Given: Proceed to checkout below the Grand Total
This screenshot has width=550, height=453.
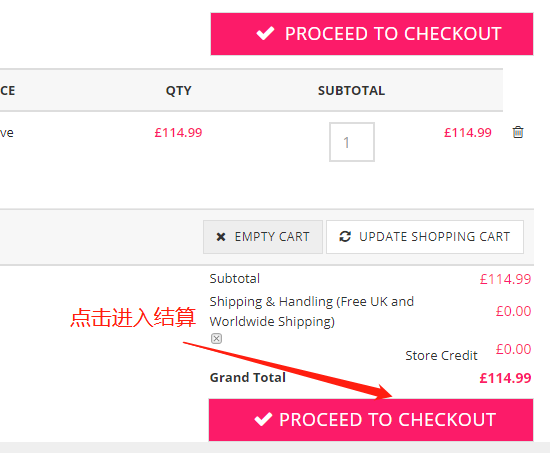Looking at the screenshot, I should tap(371, 420).
